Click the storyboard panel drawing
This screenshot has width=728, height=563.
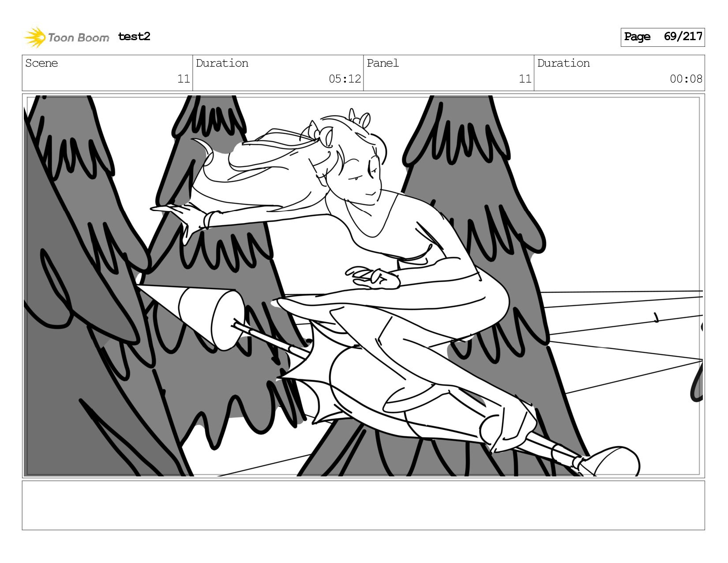click(x=363, y=286)
